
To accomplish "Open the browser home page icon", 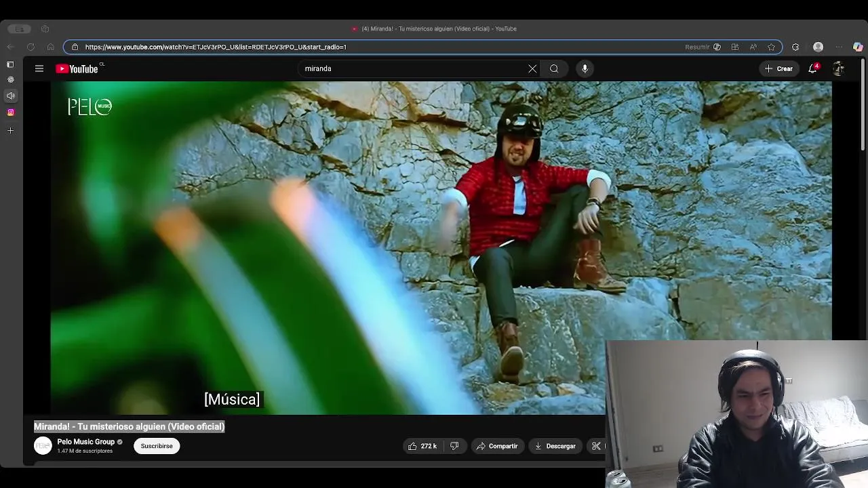I will click(50, 47).
